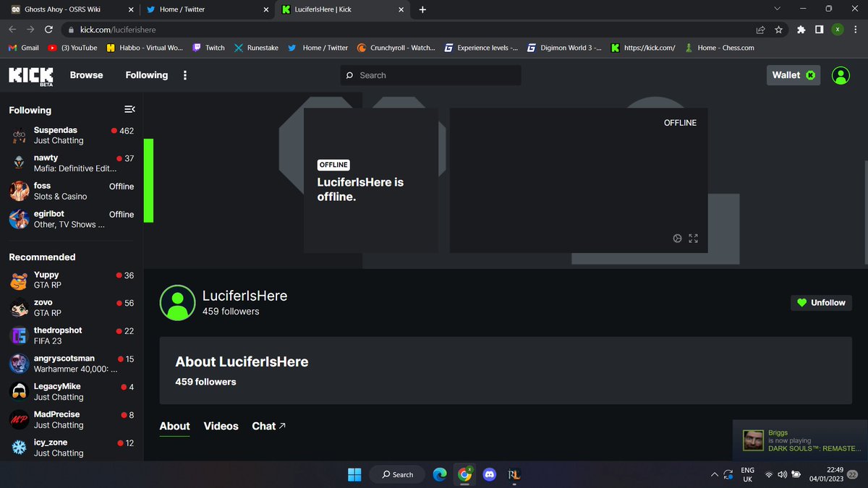868x488 pixels.
Task: Click the Suspendas streamer avatar
Action: point(20,135)
